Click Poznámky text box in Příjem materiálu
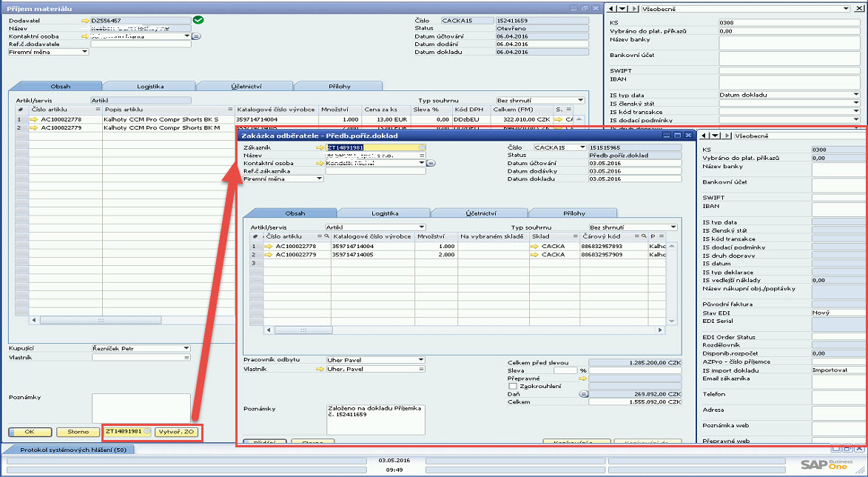This screenshot has height=477, width=868. tap(141, 408)
